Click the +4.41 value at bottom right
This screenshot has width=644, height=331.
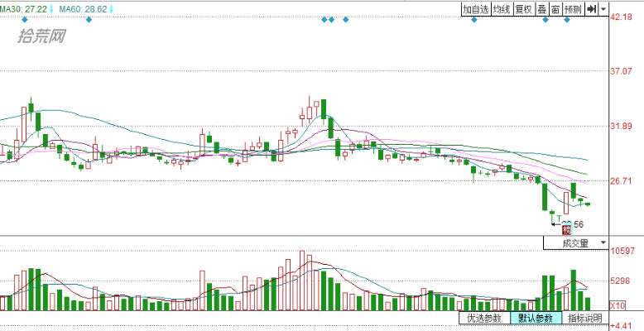tap(622, 327)
